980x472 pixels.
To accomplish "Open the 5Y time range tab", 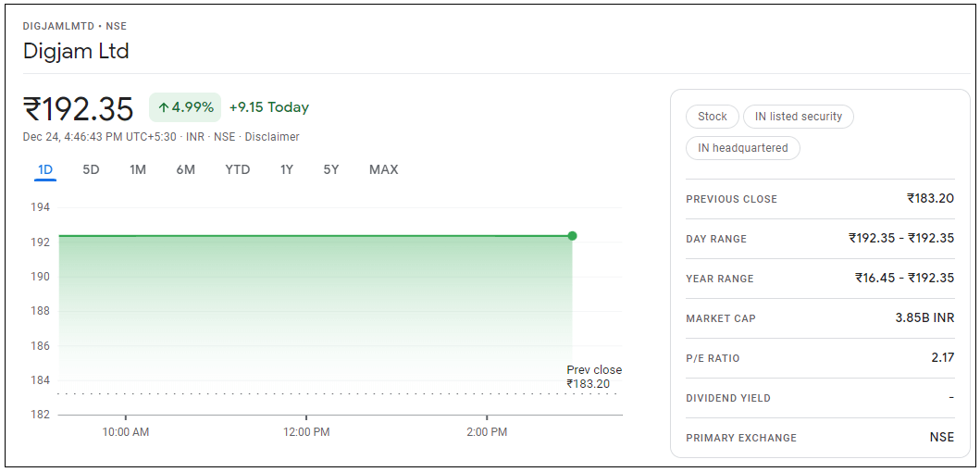I will (x=331, y=169).
